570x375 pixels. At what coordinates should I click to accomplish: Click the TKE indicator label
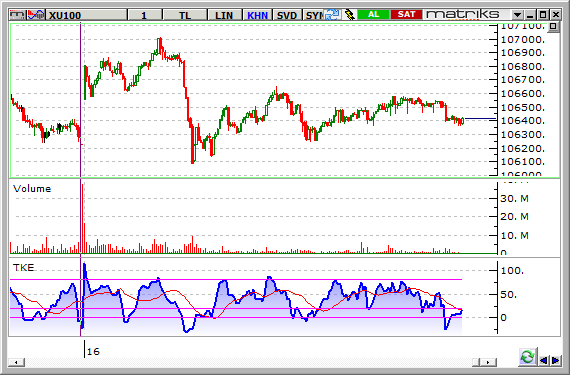click(24, 268)
